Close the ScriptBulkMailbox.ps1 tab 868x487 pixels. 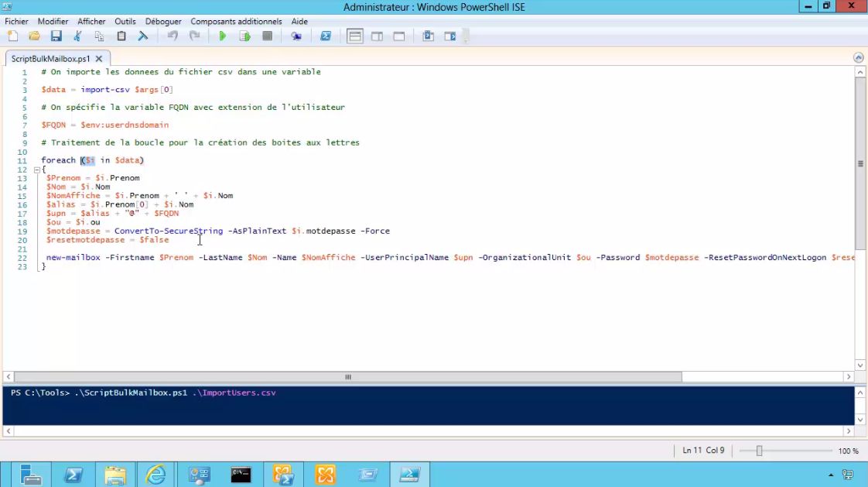tap(99, 59)
